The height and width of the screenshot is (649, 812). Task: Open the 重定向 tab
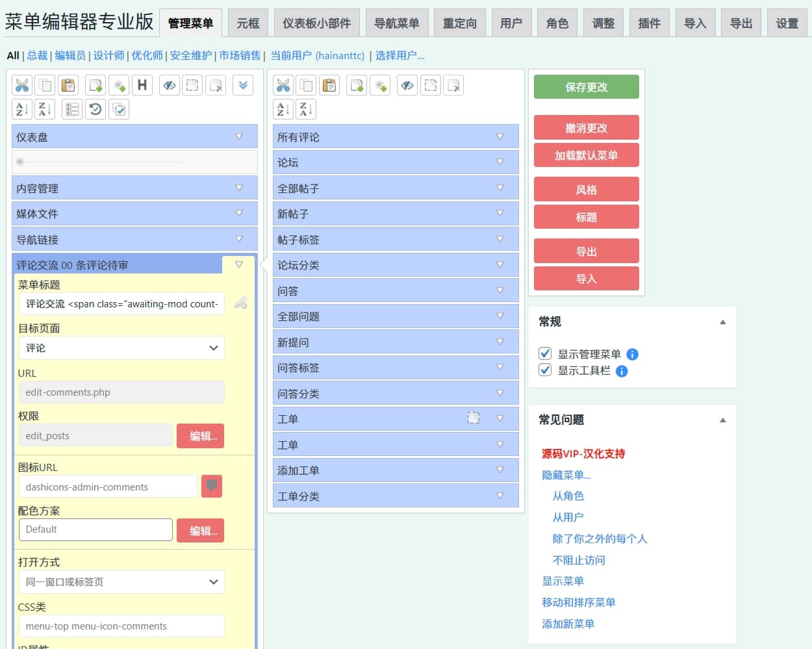(459, 23)
